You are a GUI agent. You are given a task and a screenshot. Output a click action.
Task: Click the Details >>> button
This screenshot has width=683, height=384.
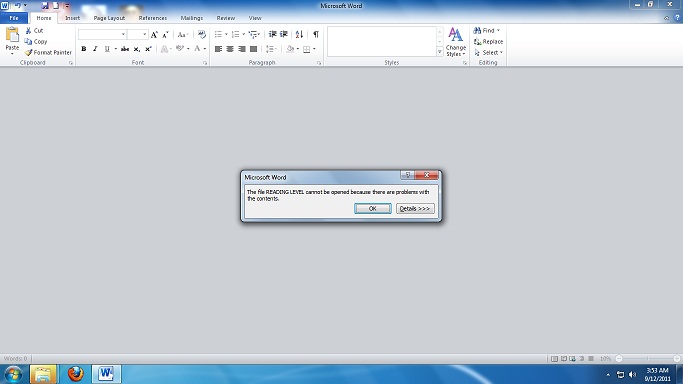415,209
